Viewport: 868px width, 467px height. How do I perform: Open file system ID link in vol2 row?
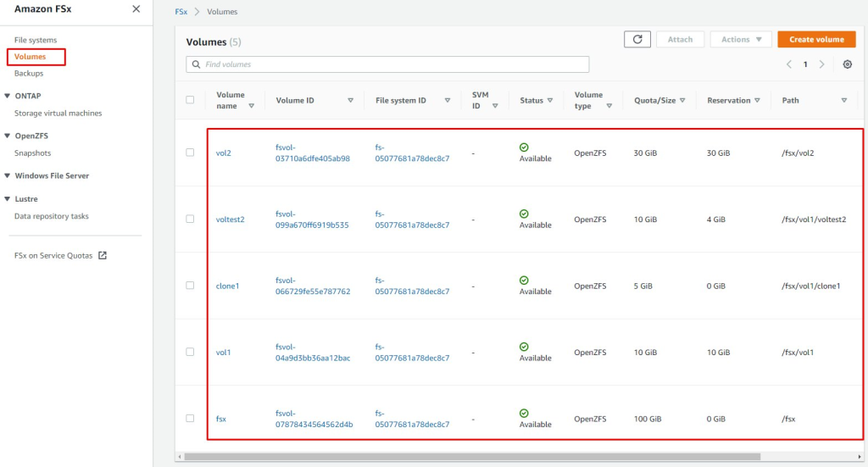412,153
